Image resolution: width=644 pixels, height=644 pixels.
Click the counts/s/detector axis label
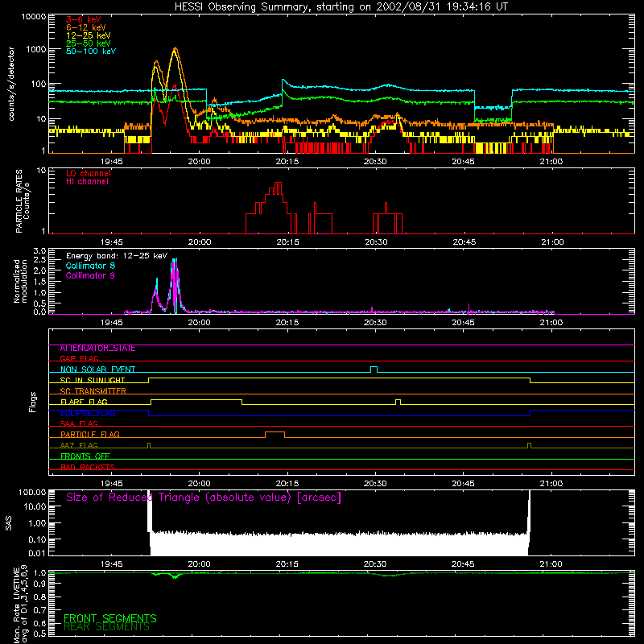click(x=11, y=84)
